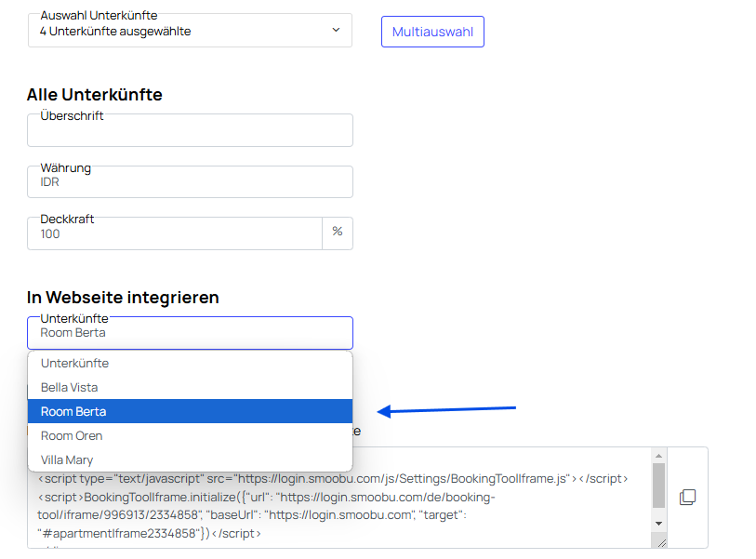Click the scroll down arrow of code box
The height and width of the screenshot is (559, 756).
pyautogui.click(x=658, y=524)
